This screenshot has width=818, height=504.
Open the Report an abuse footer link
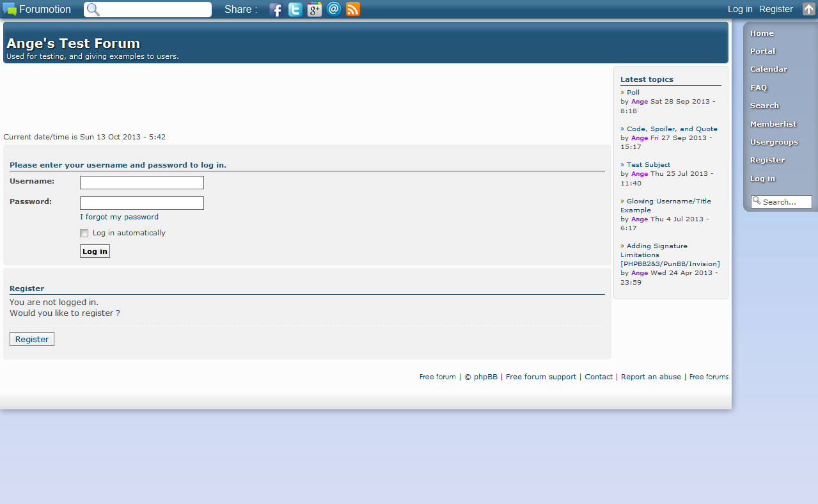(651, 377)
